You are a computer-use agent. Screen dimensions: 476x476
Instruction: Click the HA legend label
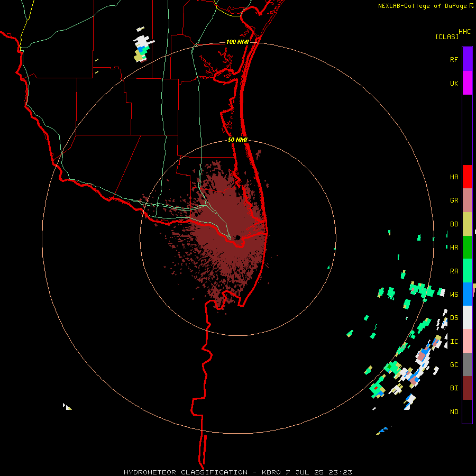click(454, 177)
